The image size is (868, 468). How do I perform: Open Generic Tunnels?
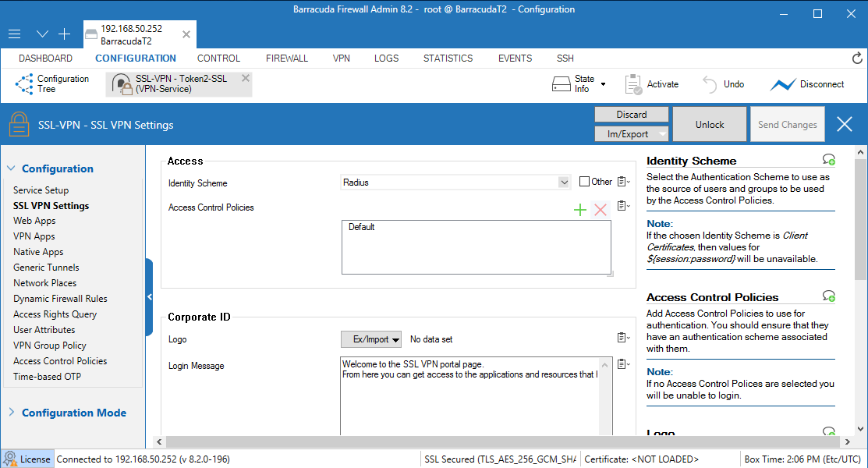point(46,267)
